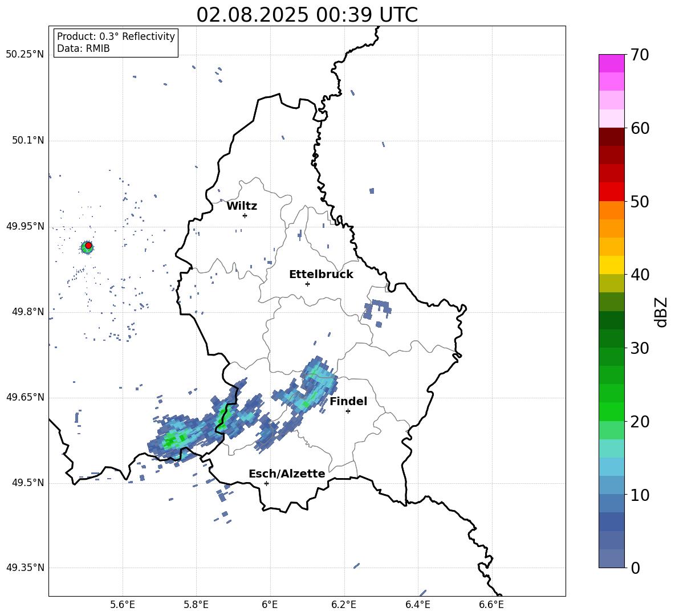Viewport: 675px width, 616px height.
Task: Click the 'Data: RMIB' legend line
Action: [83, 48]
